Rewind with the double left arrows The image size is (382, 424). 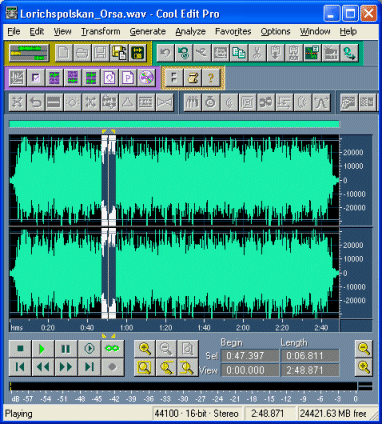click(43, 367)
